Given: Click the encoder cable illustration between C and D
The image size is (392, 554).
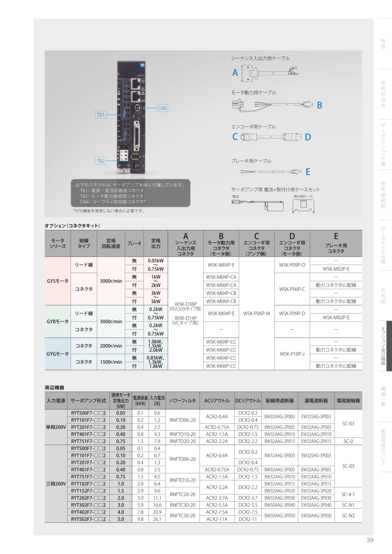Looking at the screenshot, I should pyautogui.click(x=271, y=136).
